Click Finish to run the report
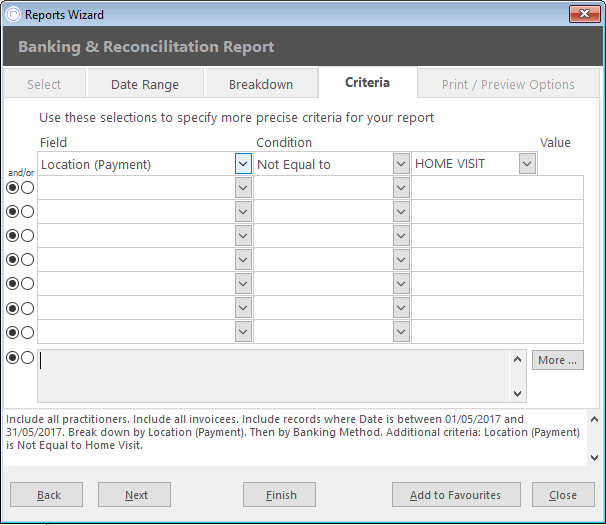The image size is (606, 525). (x=279, y=494)
